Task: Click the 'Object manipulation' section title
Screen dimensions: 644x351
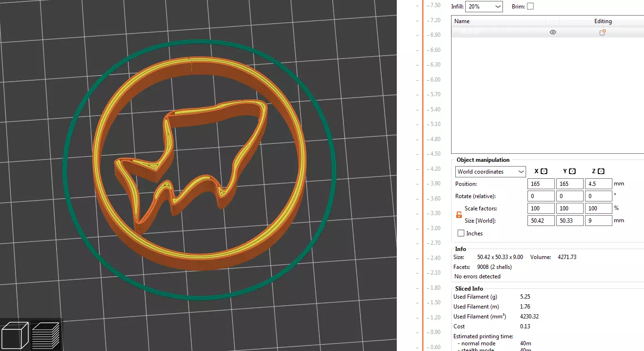Action: point(483,160)
